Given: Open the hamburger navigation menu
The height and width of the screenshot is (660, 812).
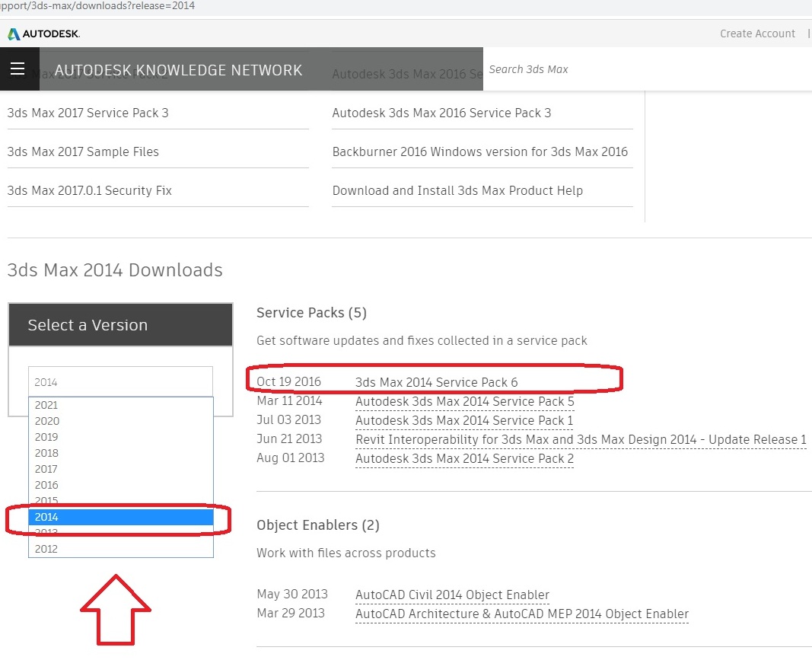Looking at the screenshot, I should click(x=18, y=69).
